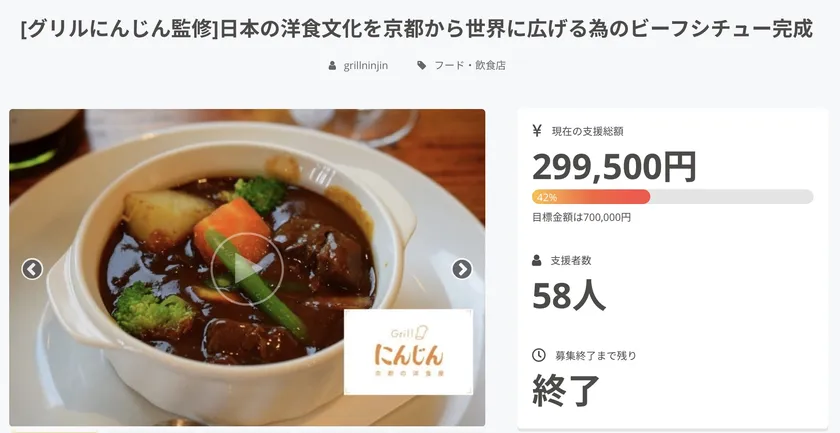Screen dimensions: 840x433
Task: Go to previous slide arrow
Action: (x=32, y=269)
